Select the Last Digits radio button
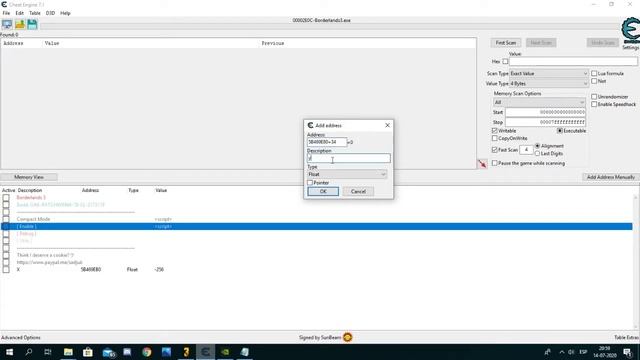This screenshot has height=360, width=640. [x=538, y=153]
